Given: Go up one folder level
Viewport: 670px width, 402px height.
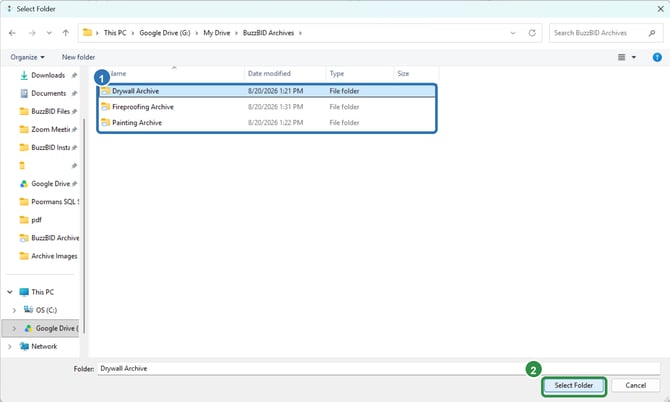Looking at the screenshot, I should click(65, 33).
